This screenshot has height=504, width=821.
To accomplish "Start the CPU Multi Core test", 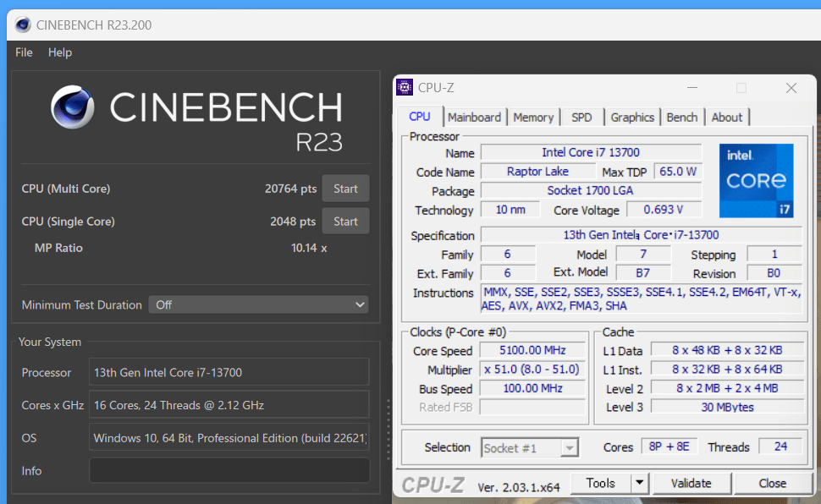I will (x=345, y=189).
